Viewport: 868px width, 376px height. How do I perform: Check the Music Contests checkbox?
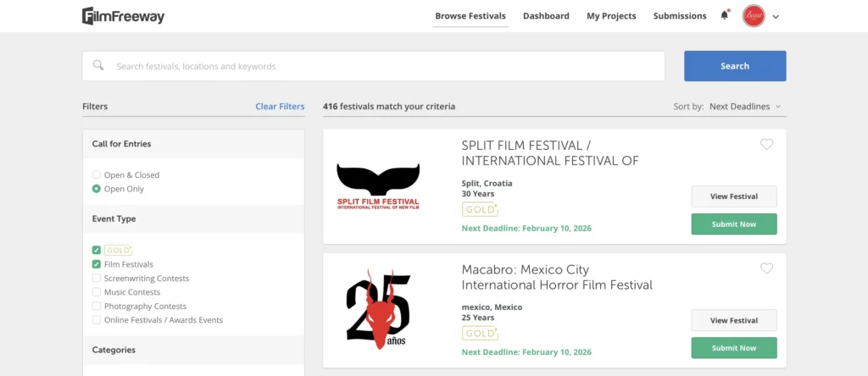pos(97,292)
